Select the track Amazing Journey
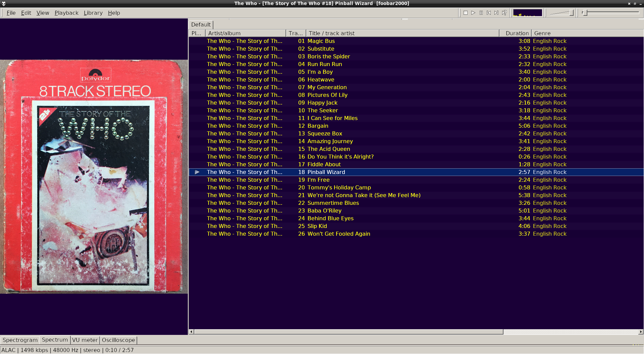Viewport: 644px width, 354px height. [x=416, y=141]
